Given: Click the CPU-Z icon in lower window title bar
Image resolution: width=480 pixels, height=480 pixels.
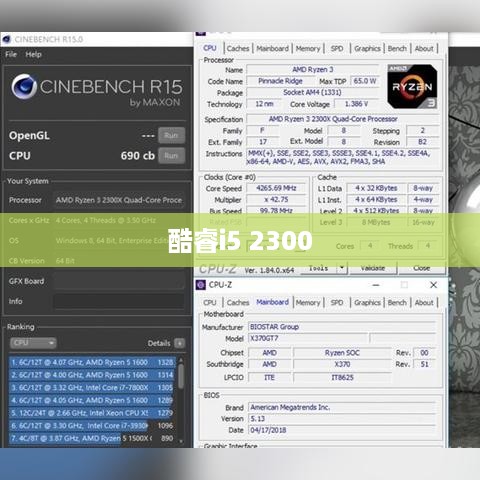Looking at the screenshot, I should click(201, 285).
